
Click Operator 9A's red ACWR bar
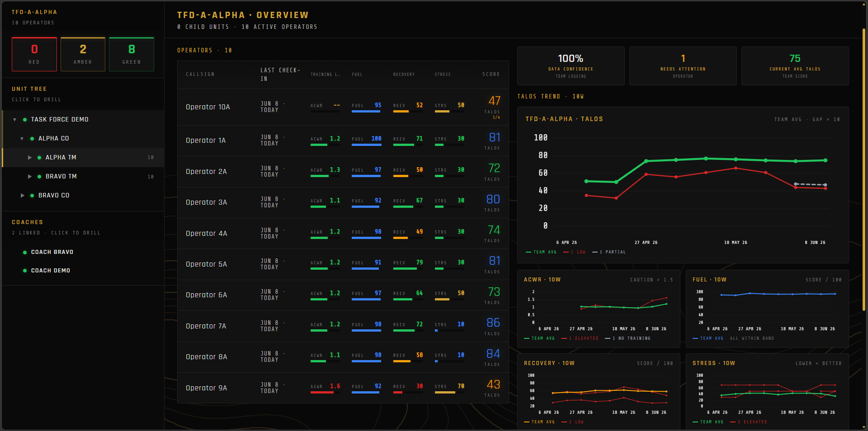(322, 393)
